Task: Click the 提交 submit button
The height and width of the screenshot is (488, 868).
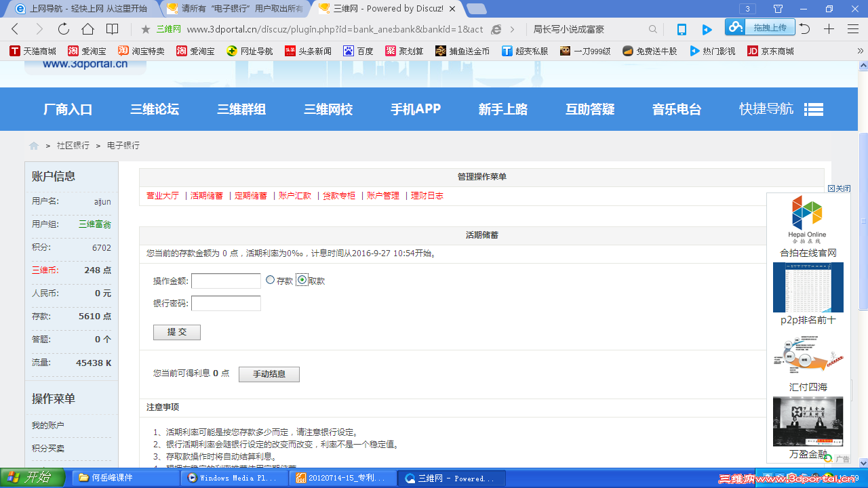Action: click(177, 332)
